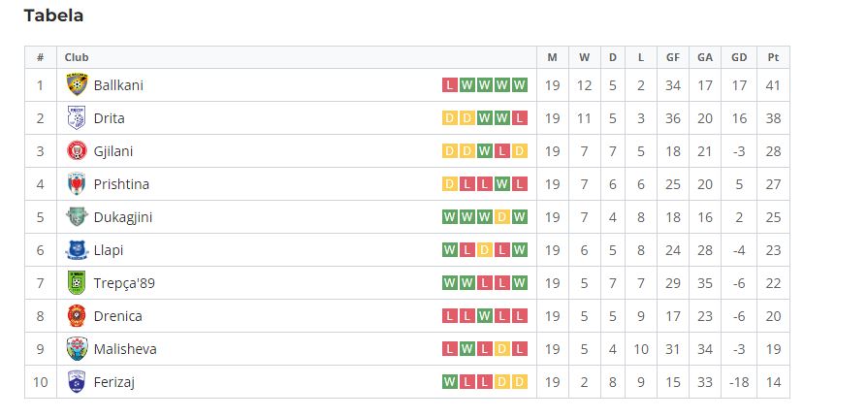Click Ballkani's red L form badge

click(x=450, y=85)
